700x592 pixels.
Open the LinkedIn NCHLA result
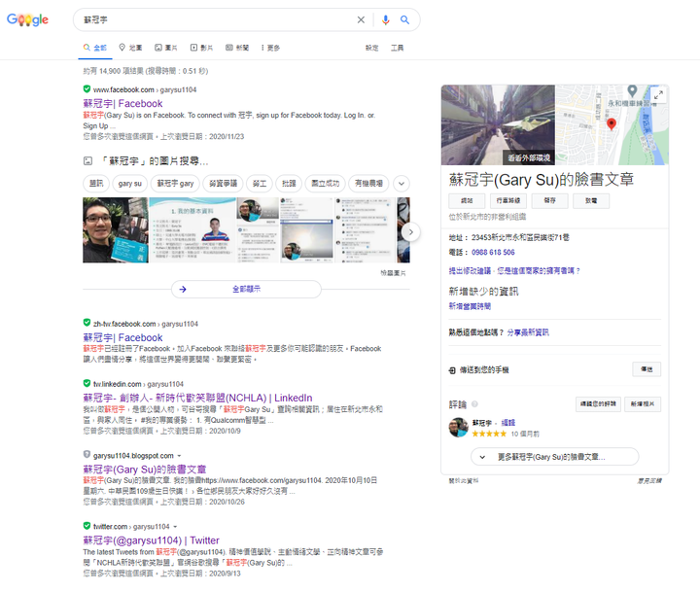(197, 398)
